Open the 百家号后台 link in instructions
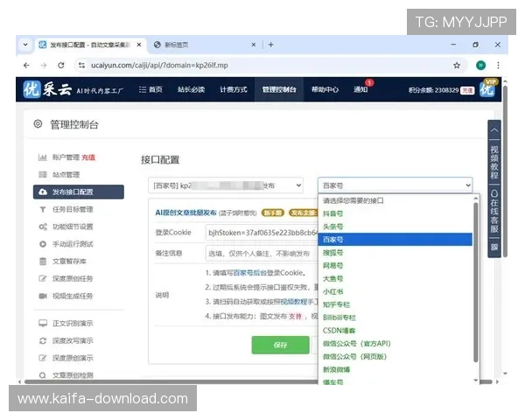The image size is (525, 420). coord(249,273)
